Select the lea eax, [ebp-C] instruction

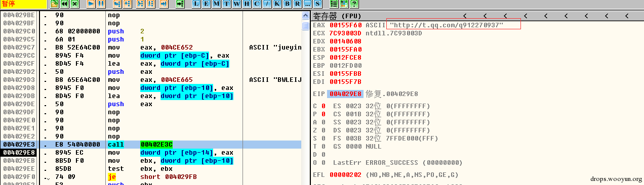coord(169,64)
